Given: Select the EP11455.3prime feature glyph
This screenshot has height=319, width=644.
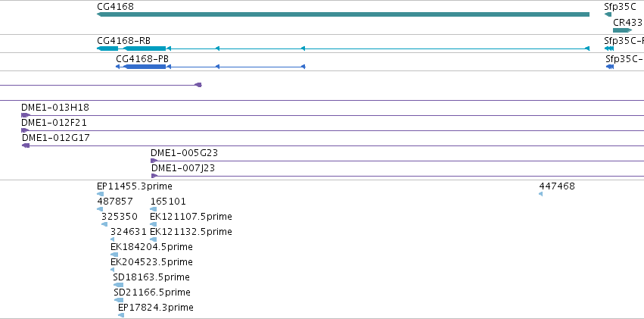Looking at the screenshot, I should coord(100,194).
